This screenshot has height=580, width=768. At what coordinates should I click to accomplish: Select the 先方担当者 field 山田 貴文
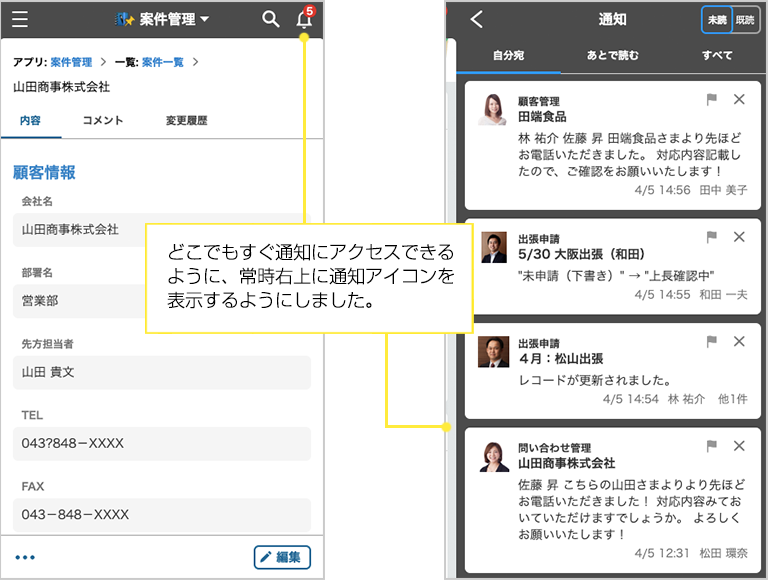[162, 372]
